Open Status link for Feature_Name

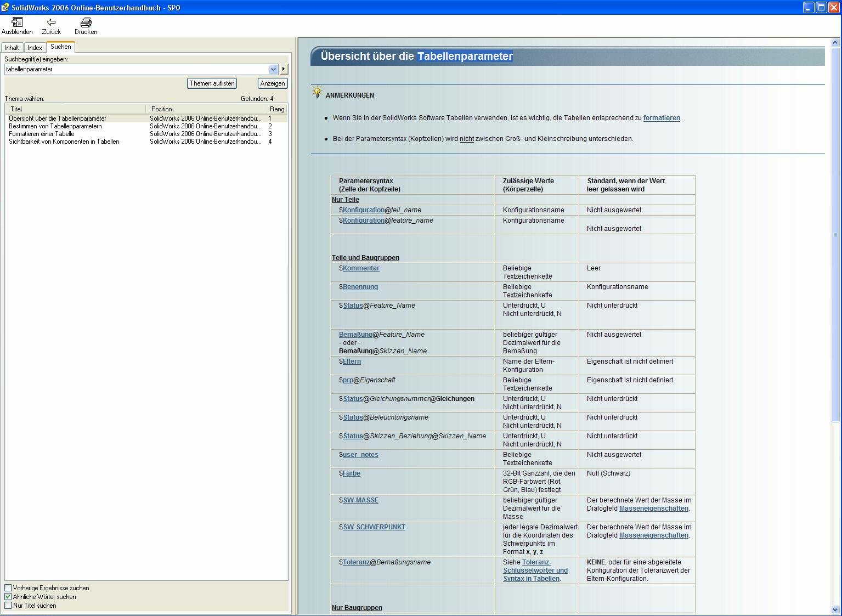[353, 306]
